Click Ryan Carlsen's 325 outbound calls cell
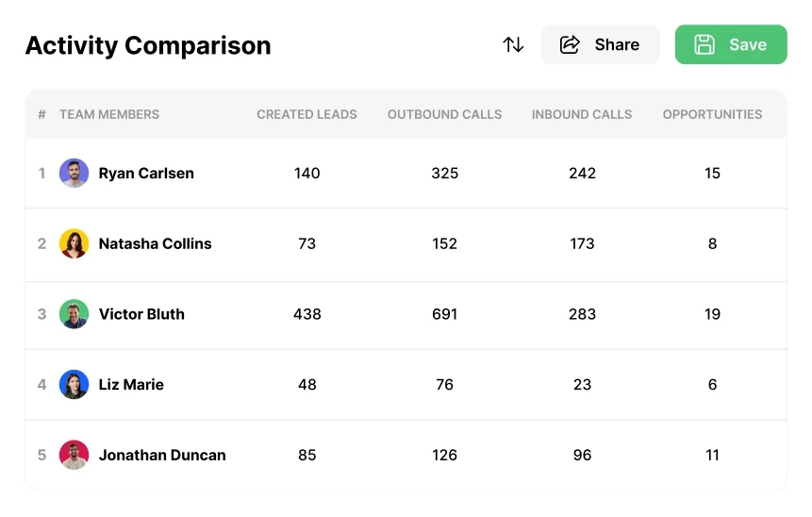 [x=444, y=174]
